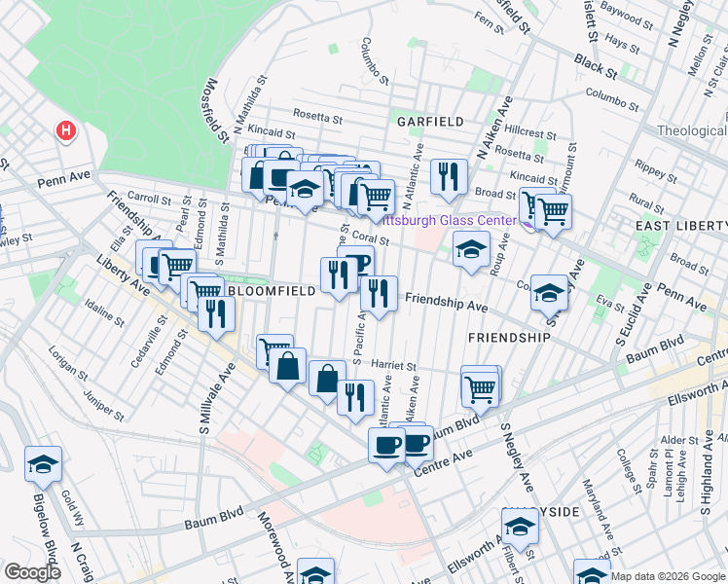Click the Harriet St street label
The width and height of the screenshot is (728, 584).
pyautogui.click(x=394, y=365)
